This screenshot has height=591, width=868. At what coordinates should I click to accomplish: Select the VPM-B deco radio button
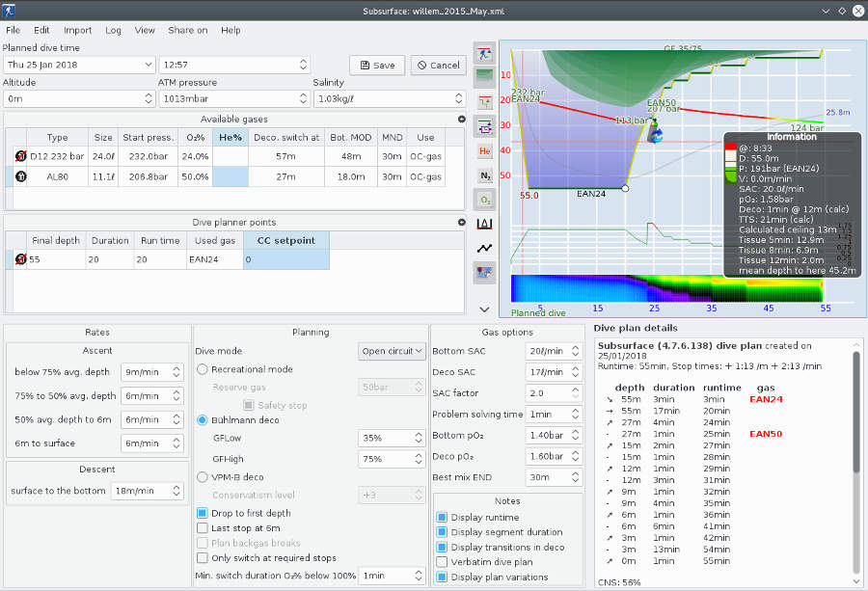coord(203,476)
